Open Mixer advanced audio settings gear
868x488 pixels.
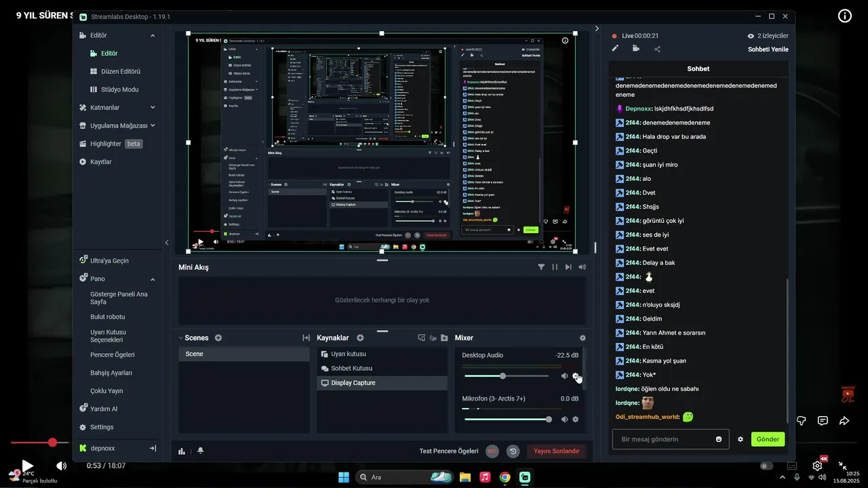[583, 338]
